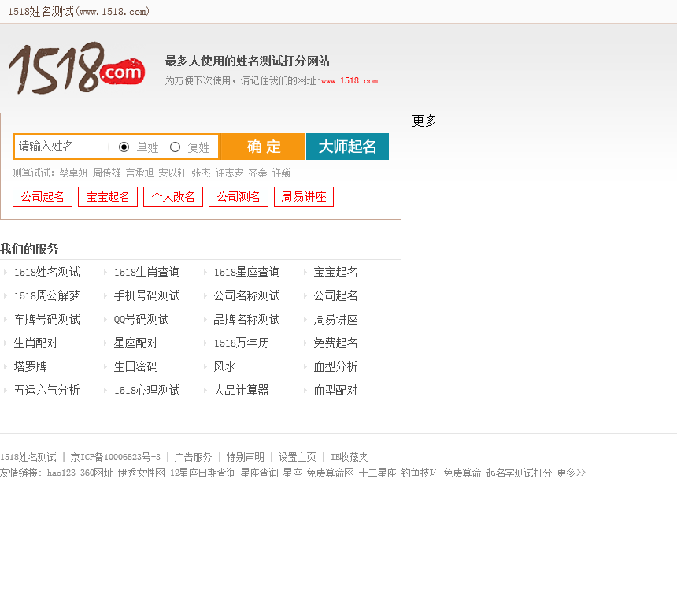677x616 pixels.
Task: Open 1518万年历 service
Action: point(242,343)
